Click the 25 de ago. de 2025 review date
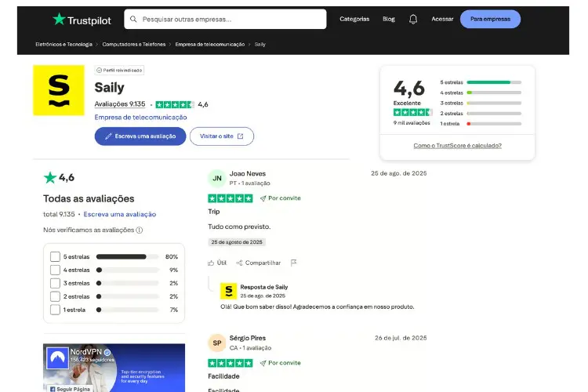This screenshot has width=588, height=392. point(398,173)
